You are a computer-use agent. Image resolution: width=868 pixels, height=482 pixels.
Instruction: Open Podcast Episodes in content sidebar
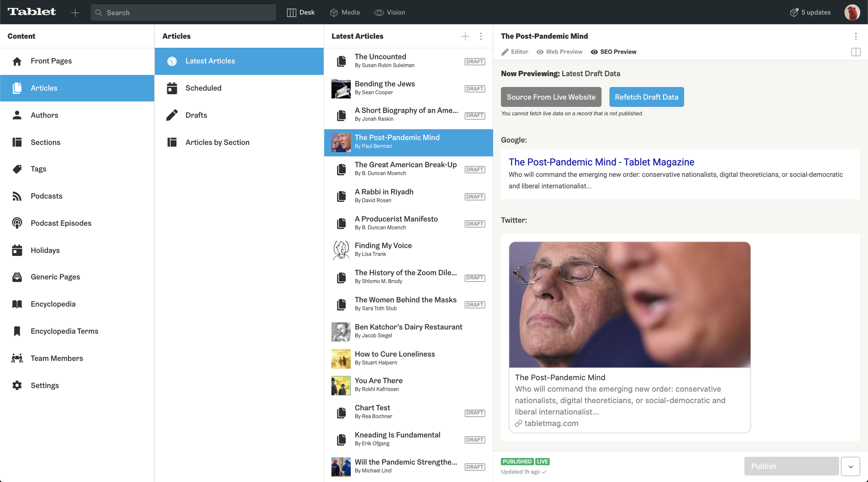[61, 223]
